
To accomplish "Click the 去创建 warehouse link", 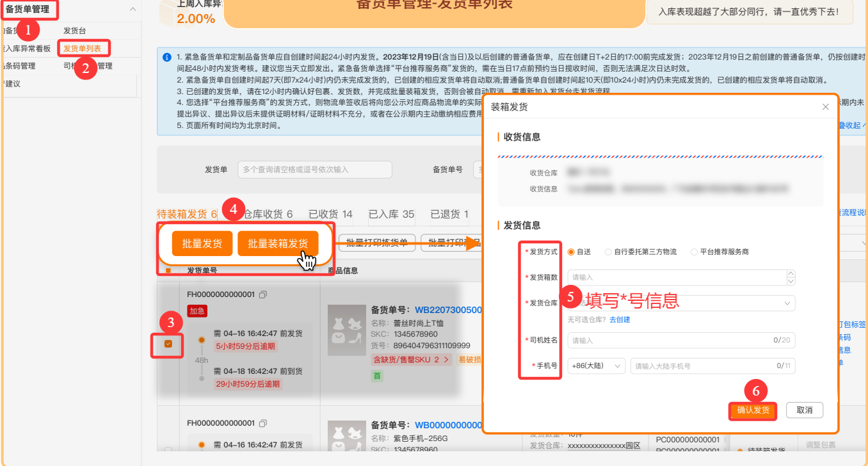I will [x=620, y=319].
